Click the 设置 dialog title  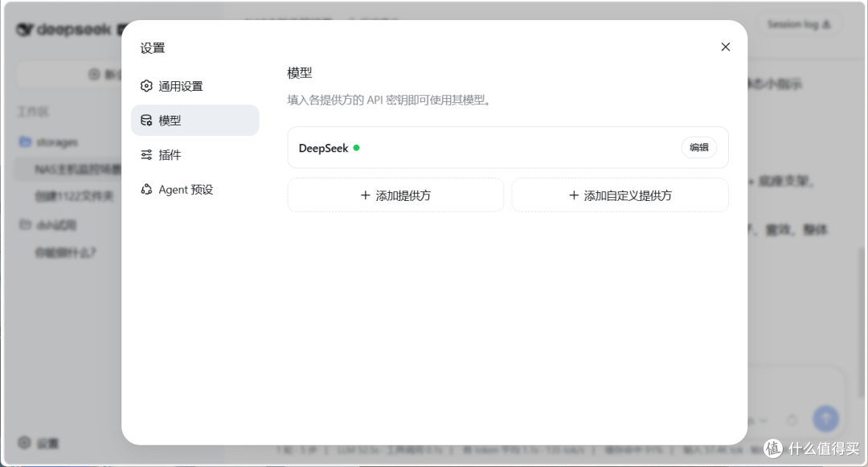coord(152,48)
